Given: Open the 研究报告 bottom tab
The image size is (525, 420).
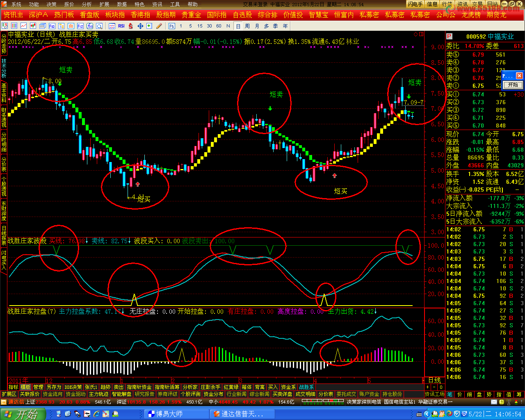Looking at the screenshot, I should coord(144,394).
